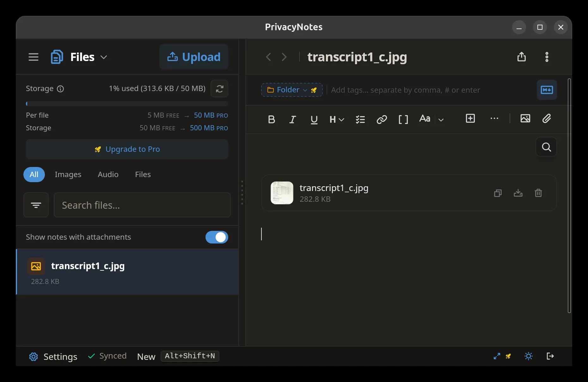Open the Folder selector dropdown
Screen dimensions: 588x382
tap(292, 90)
